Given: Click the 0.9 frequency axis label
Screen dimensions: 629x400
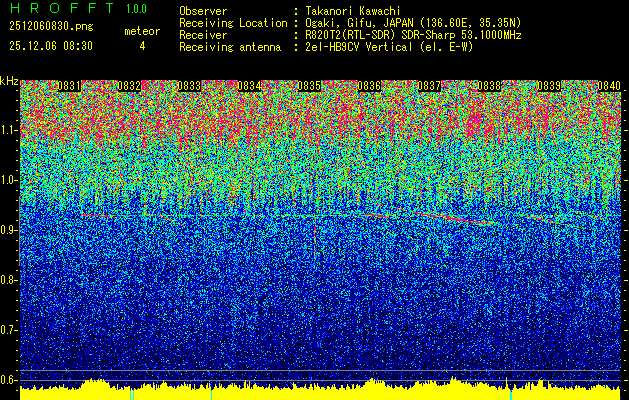Looking at the screenshot, I should [9, 230].
